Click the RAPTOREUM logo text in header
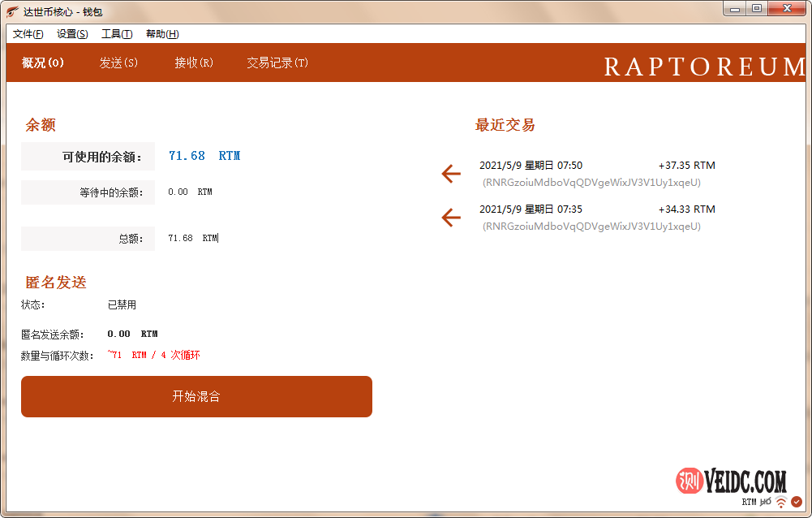 coord(704,67)
